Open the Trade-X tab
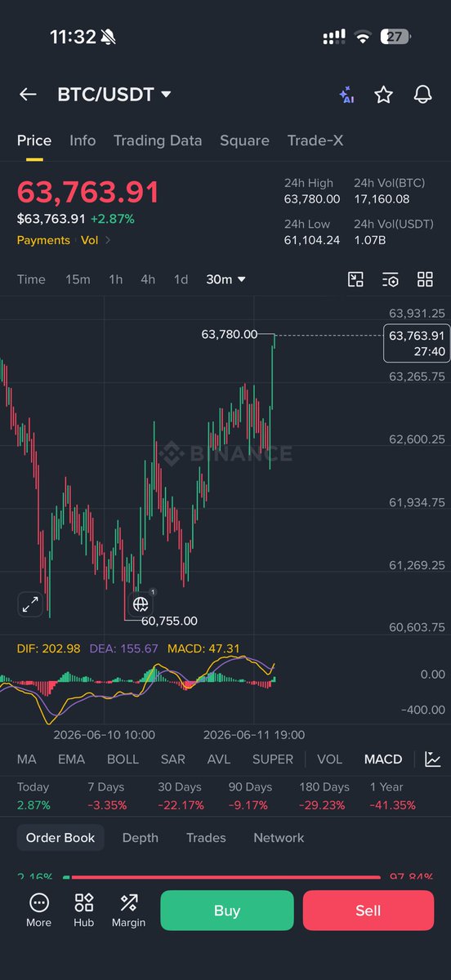This screenshot has height=980, width=451. click(x=315, y=140)
